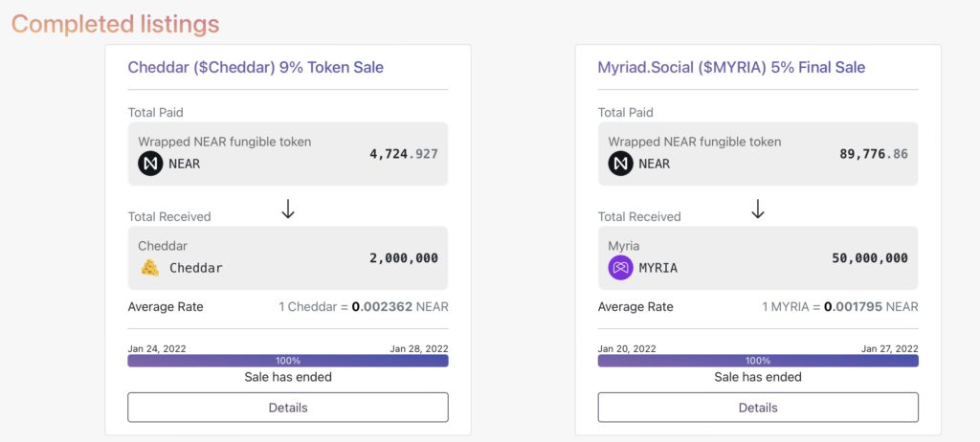Click Sale has ended text in the Cheddar card
Viewport: 980px width, 442px height.
pos(288,377)
